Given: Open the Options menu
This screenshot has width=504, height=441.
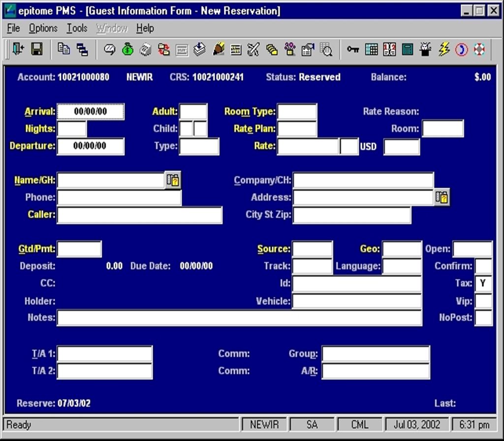Looking at the screenshot, I should click(43, 28).
